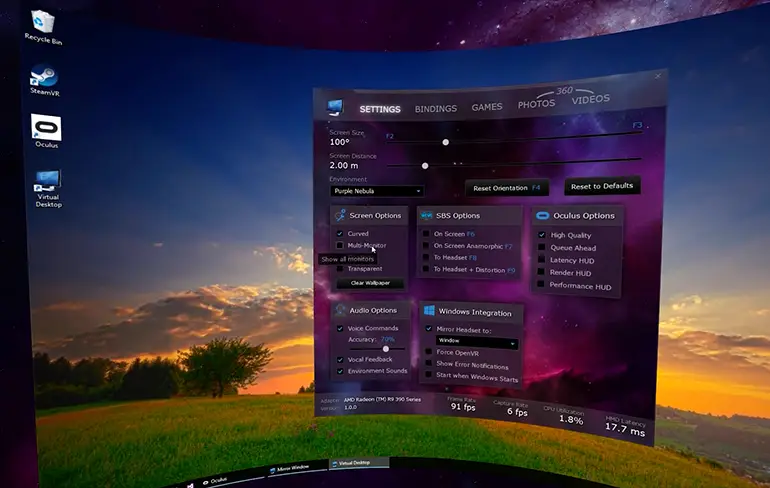Switch to Mirror Window in the taskbar
The height and width of the screenshot is (488, 770).
pyautogui.click(x=290, y=468)
